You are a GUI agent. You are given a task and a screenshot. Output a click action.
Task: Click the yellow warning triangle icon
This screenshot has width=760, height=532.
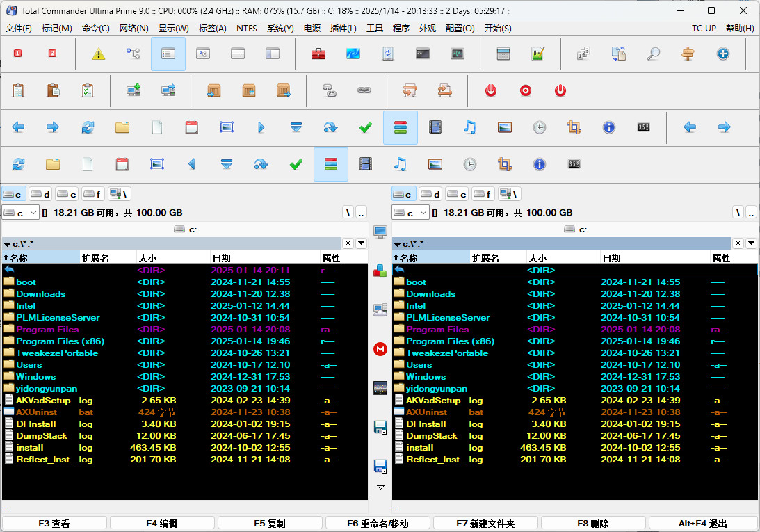(99, 54)
